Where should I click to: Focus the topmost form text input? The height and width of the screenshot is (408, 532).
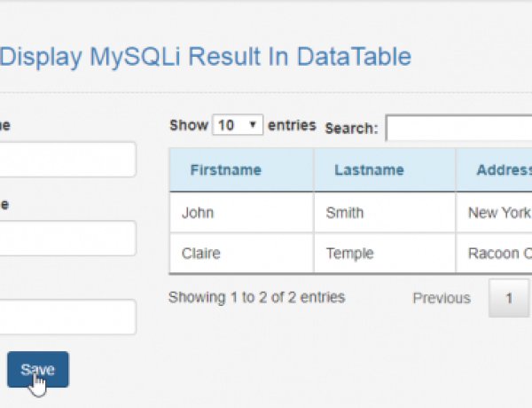click(67, 160)
